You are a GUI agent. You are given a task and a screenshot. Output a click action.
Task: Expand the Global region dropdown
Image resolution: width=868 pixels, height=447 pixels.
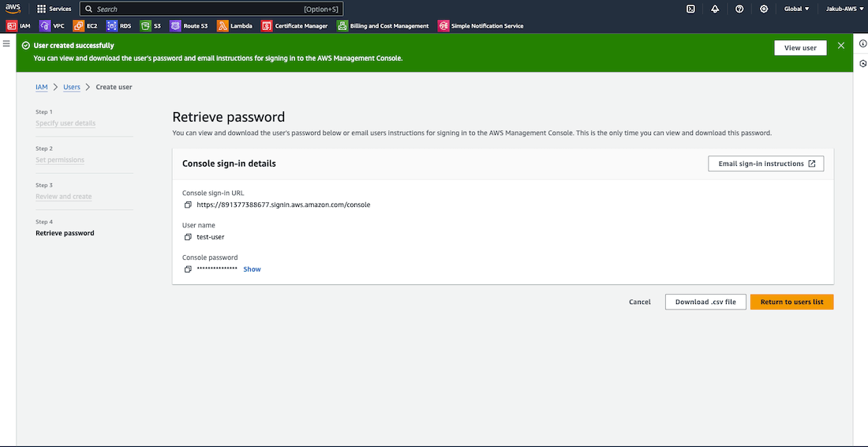pos(796,9)
